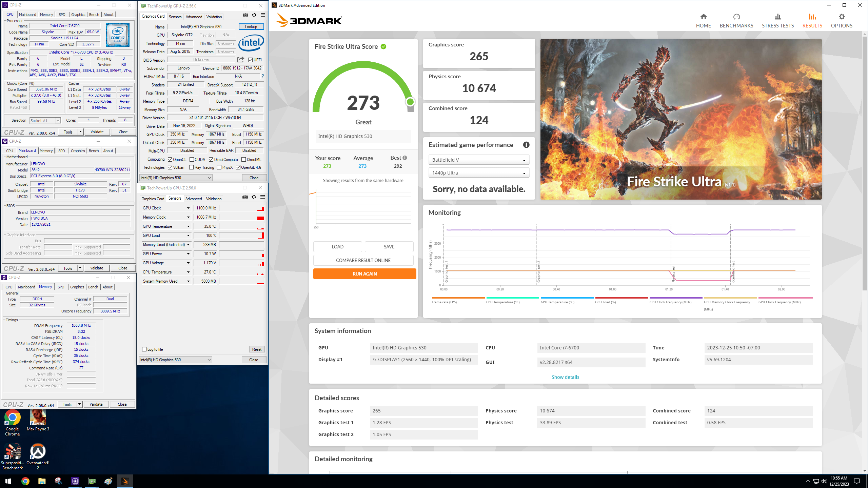This screenshot has width=868, height=488.
Task: Expand the GPU Clock sensor dropdown
Action: pos(188,208)
